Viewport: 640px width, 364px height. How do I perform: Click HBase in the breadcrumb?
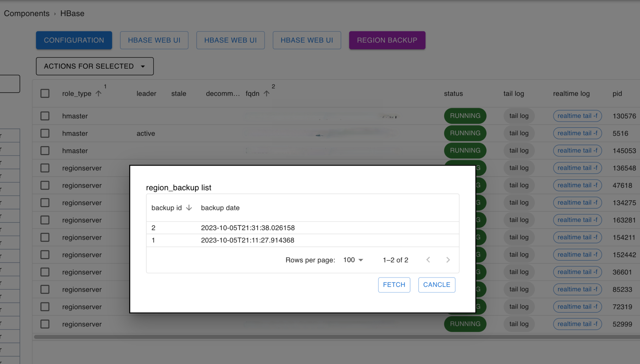pos(72,13)
